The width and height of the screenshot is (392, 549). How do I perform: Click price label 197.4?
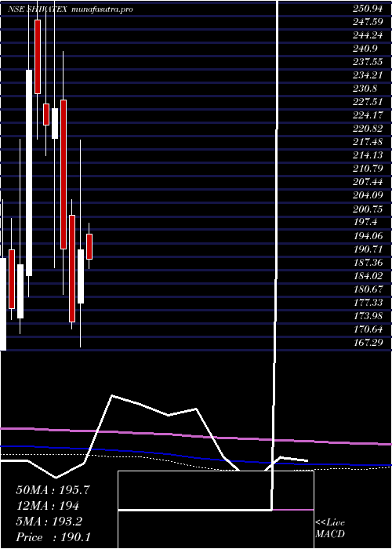click(365, 221)
